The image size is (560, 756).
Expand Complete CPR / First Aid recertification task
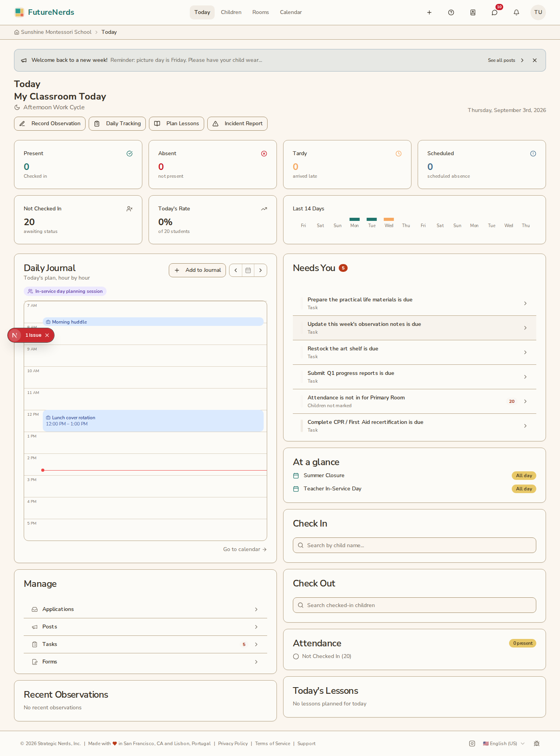tap(415, 426)
